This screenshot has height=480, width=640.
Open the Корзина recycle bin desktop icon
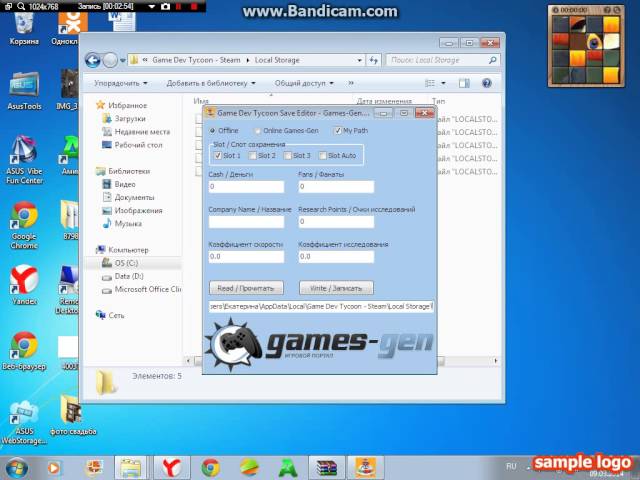[x=24, y=27]
